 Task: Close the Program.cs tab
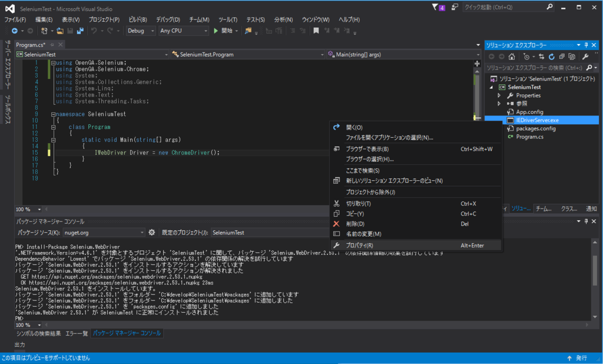point(61,45)
